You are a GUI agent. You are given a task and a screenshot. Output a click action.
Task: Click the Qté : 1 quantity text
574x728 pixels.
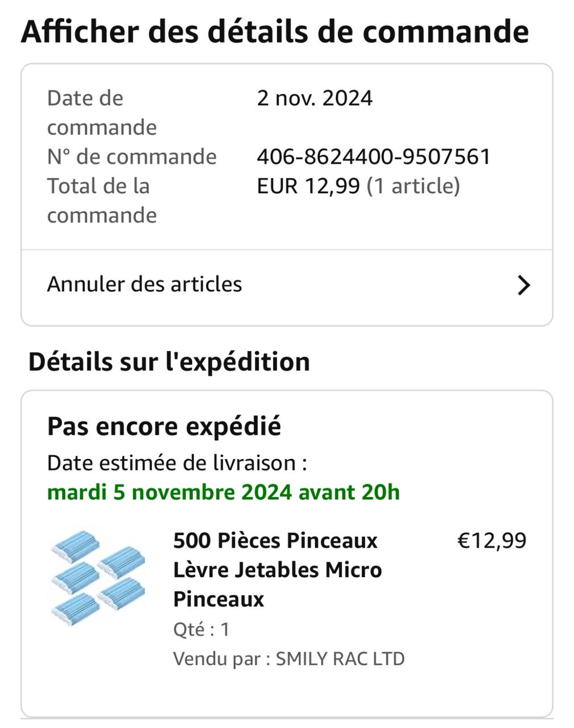tap(201, 630)
